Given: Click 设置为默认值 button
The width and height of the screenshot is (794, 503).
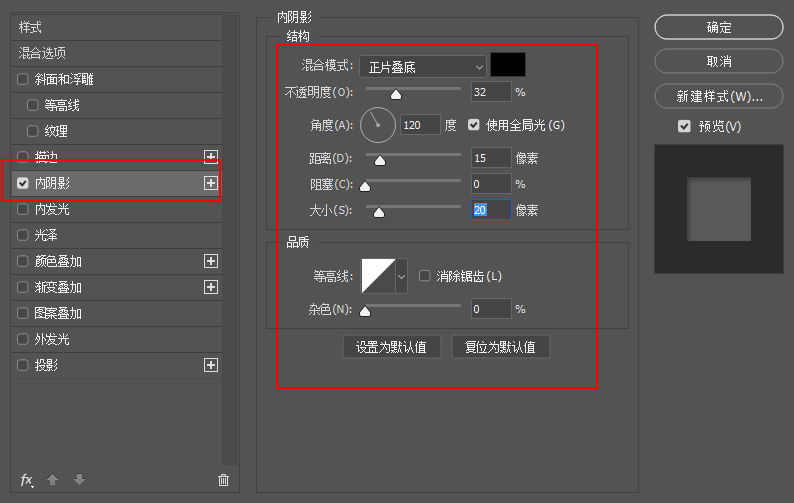Looking at the screenshot, I should pos(391,347).
